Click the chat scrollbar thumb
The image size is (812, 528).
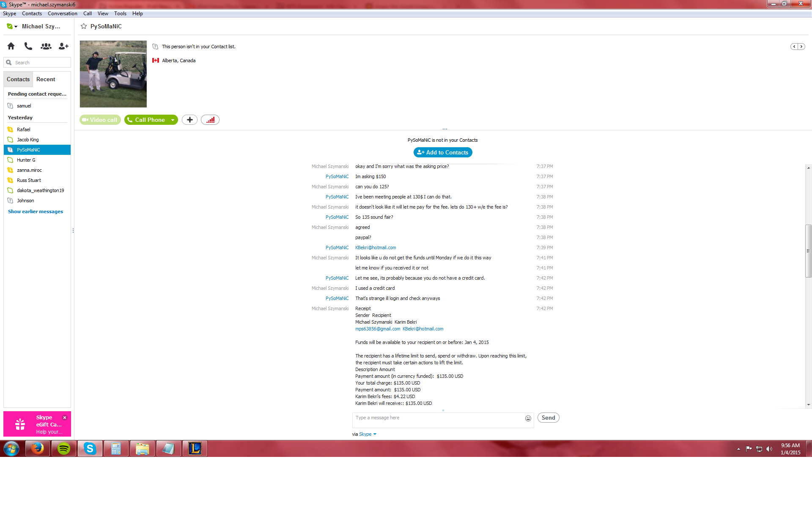pos(809,251)
